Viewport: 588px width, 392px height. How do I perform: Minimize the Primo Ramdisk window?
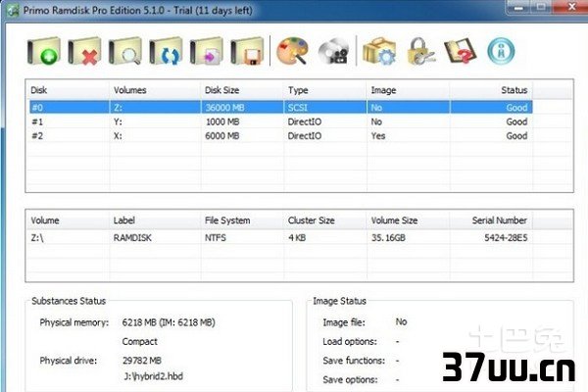[519, 7]
